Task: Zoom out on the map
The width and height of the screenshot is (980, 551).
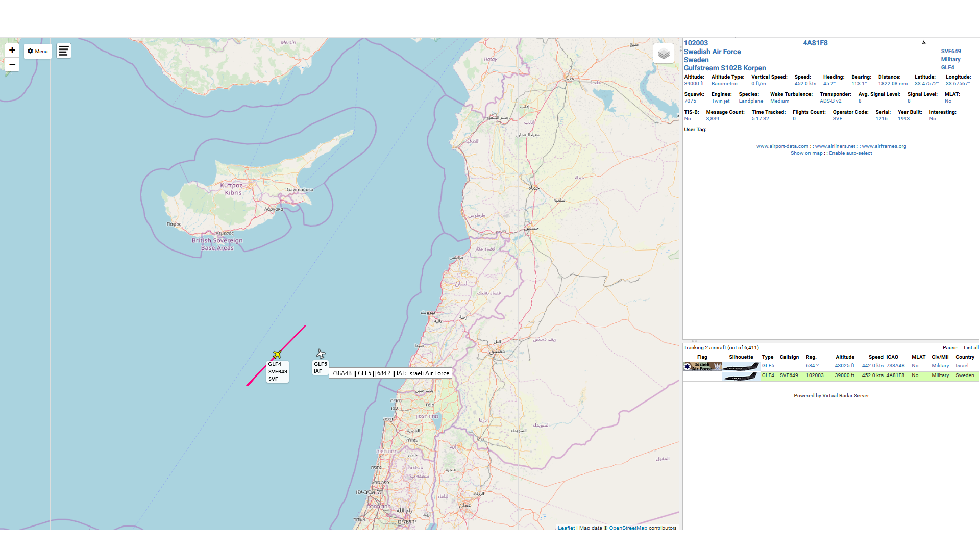Action: tap(12, 65)
